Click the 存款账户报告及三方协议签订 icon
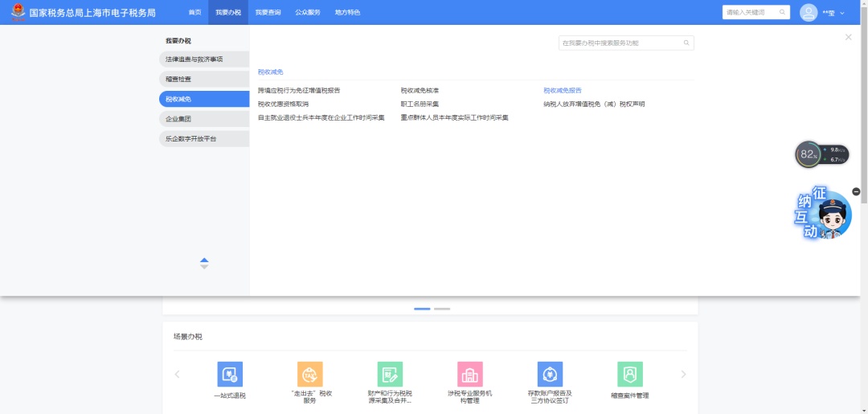Viewport: 868px width, 414px height. coord(550,375)
